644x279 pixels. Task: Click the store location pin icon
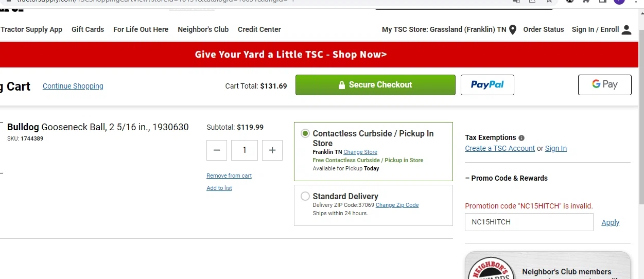(x=513, y=30)
